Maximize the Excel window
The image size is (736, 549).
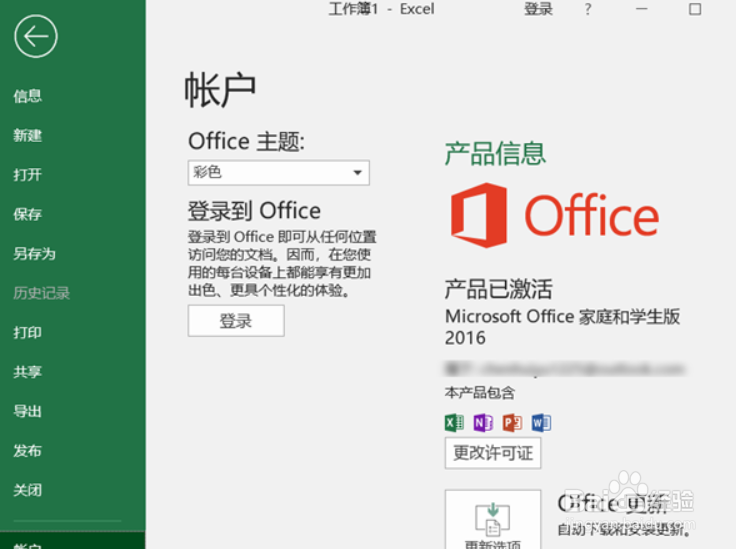tap(695, 9)
